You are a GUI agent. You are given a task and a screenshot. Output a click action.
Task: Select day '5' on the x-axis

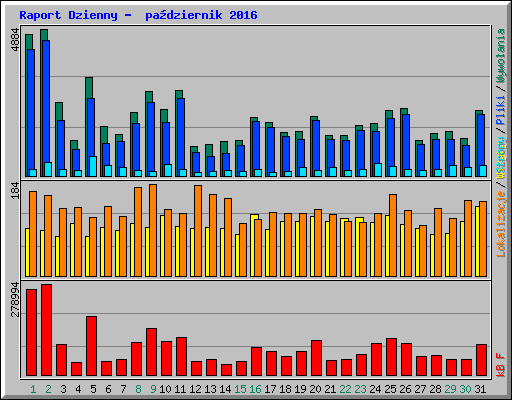click(x=93, y=389)
